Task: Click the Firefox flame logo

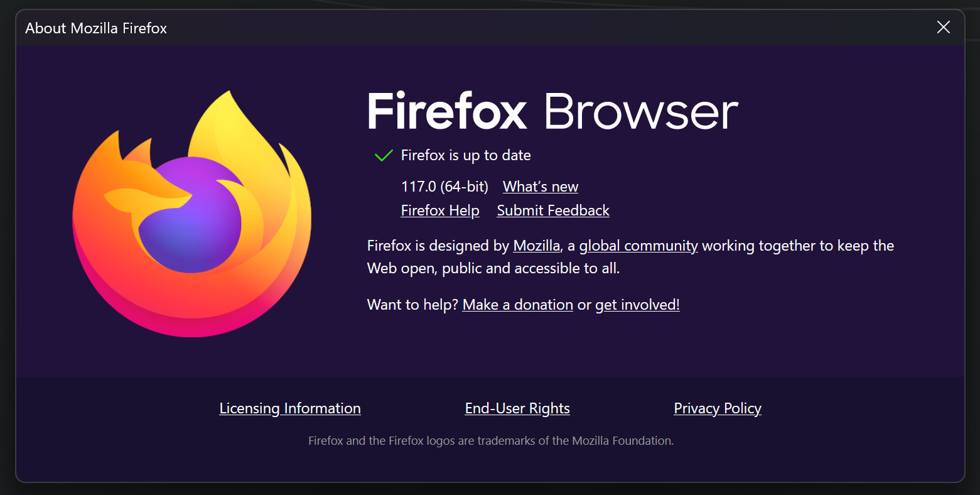Action: [x=191, y=214]
